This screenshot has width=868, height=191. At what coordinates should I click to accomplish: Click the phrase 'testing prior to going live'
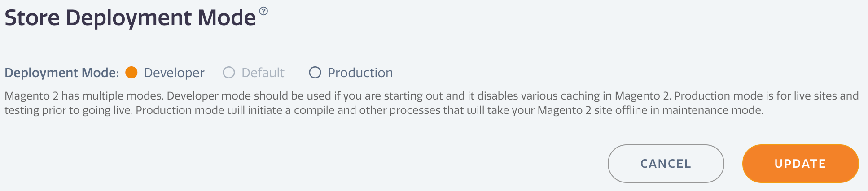coord(68,110)
